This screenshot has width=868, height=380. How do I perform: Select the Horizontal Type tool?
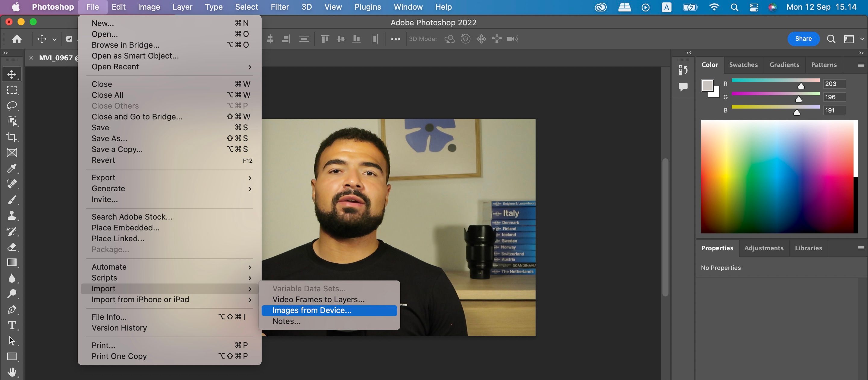click(12, 325)
